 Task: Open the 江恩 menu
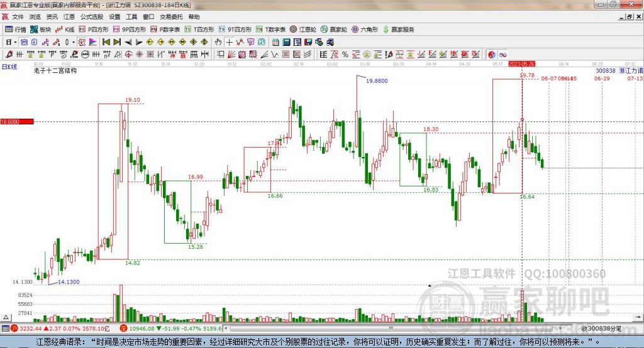pos(69,17)
